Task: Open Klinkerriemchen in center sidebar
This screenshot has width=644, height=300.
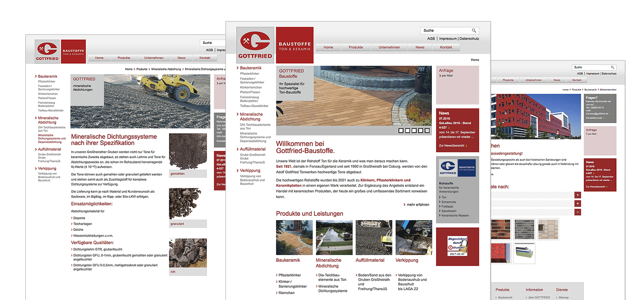Action: click(251, 88)
